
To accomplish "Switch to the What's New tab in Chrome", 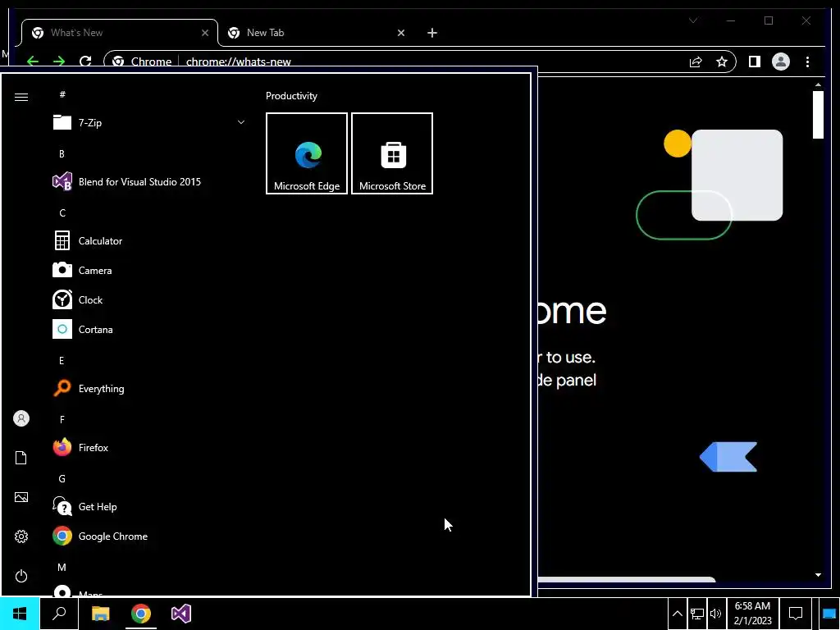I will tap(120, 33).
